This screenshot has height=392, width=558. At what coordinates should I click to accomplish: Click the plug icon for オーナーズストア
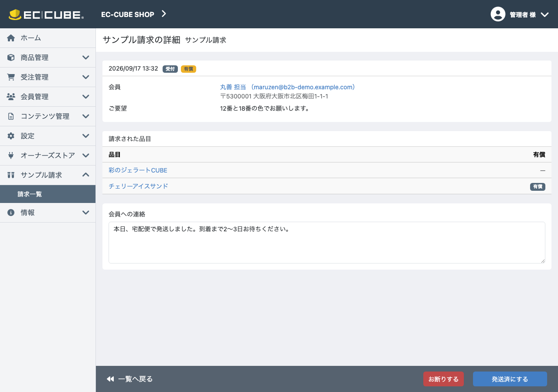11,155
